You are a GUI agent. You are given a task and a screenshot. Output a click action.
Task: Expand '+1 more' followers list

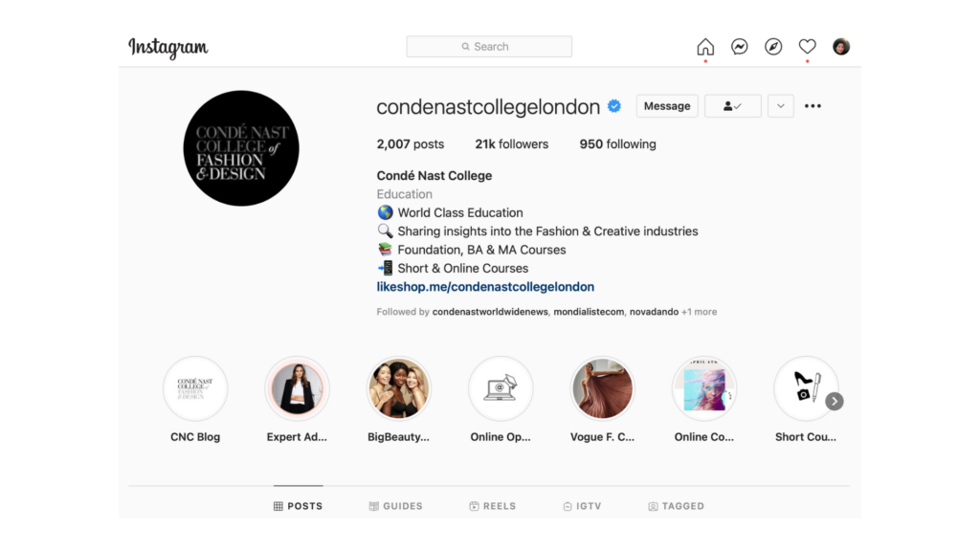pos(699,312)
